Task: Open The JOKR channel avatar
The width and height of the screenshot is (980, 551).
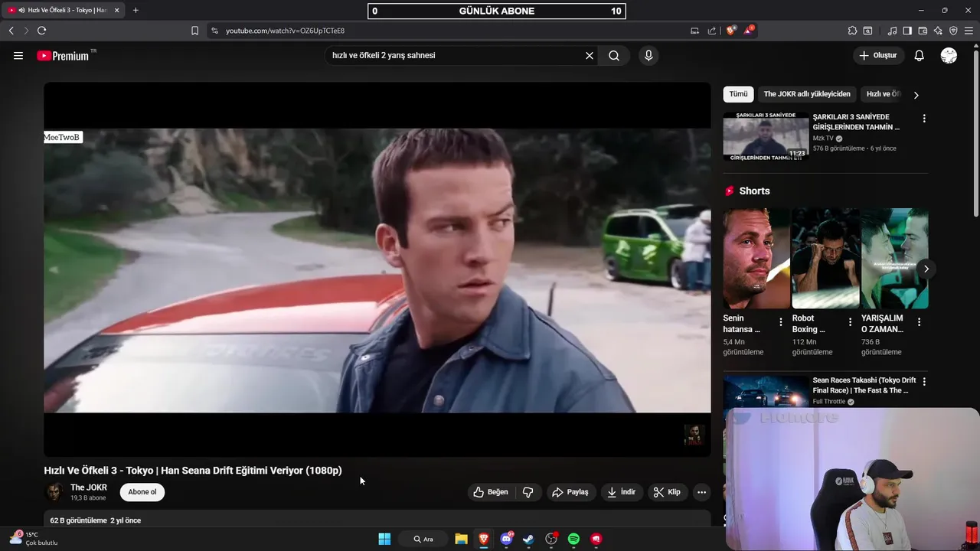Action: click(x=54, y=492)
